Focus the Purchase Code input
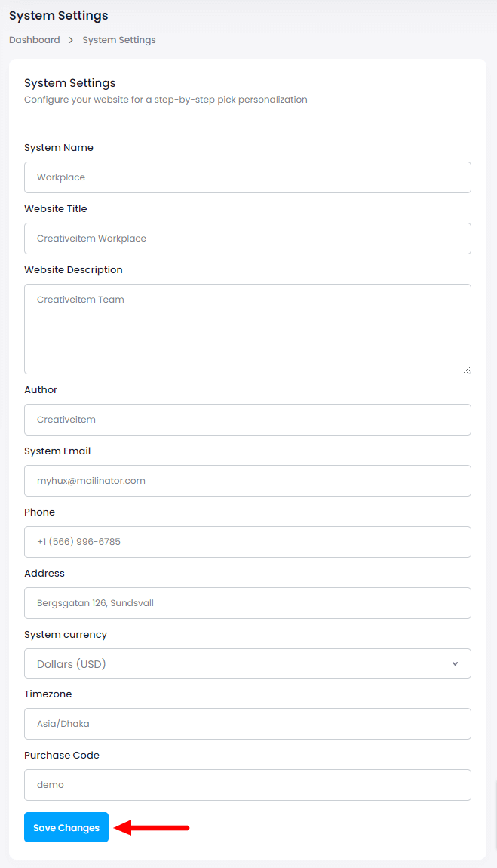The height and width of the screenshot is (868, 497). [x=247, y=785]
